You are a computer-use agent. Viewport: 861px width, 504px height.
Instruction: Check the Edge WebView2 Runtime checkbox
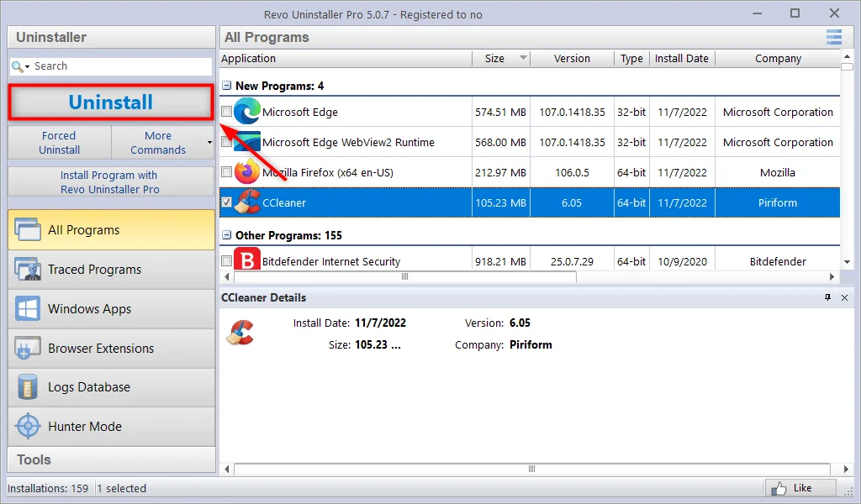click(226, 142)
